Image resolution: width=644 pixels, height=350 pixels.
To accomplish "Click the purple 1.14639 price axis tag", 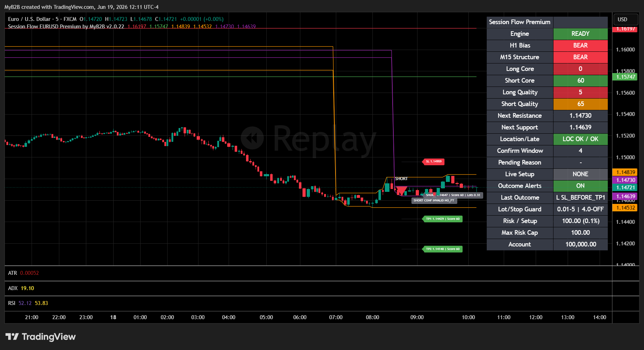I will pyautogui.click(x=625, y=196).
